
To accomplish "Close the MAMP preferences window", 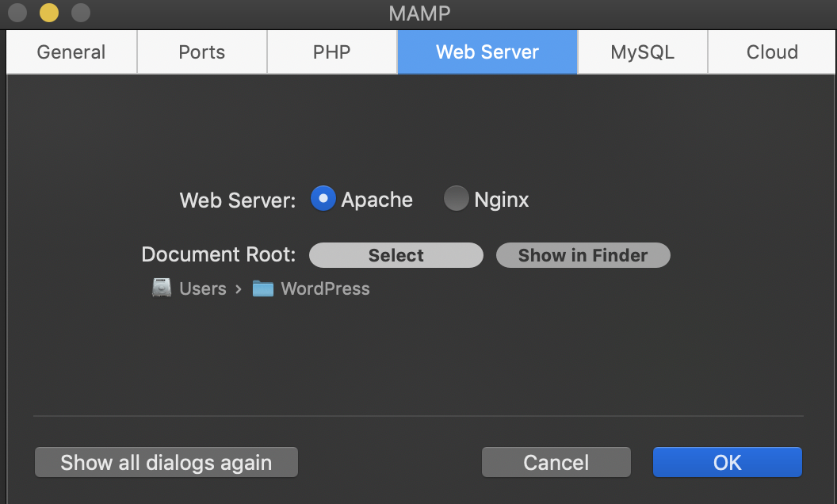I will tap(17, 13).
